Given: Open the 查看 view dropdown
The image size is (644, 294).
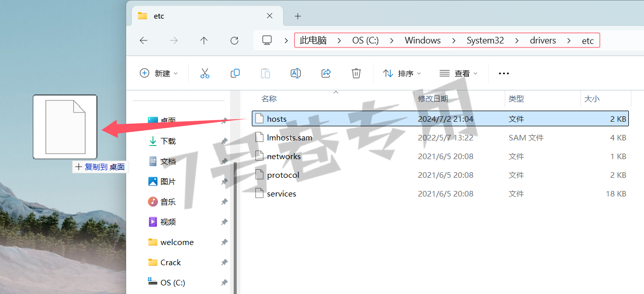Looking at the screenshot, I should coord(458,73).
